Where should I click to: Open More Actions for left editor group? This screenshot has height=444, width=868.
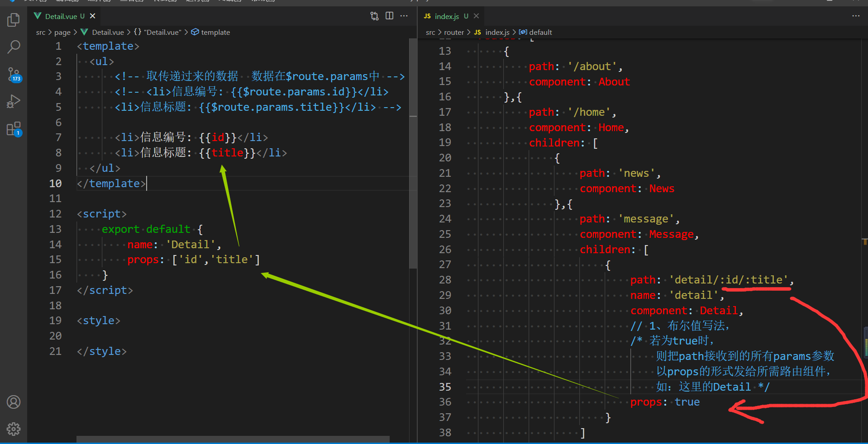404,16
